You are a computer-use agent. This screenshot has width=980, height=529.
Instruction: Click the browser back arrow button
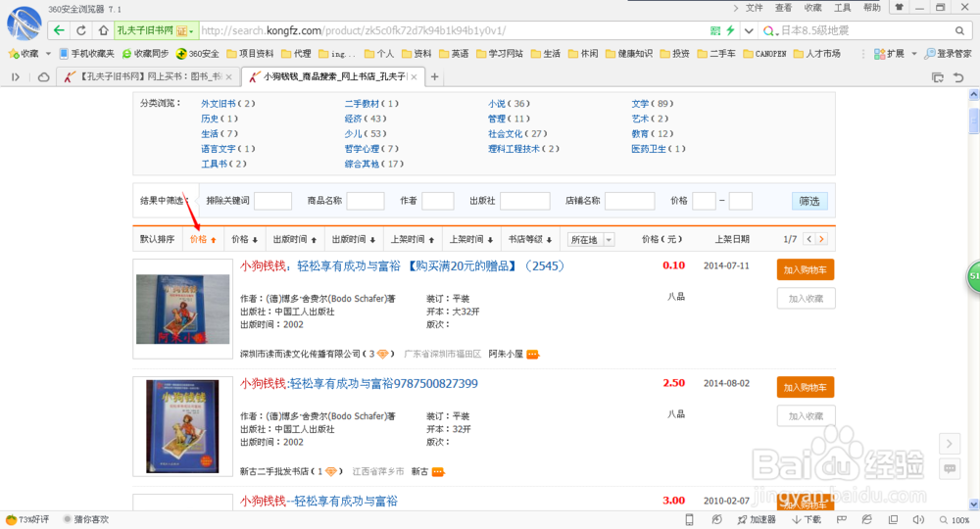tap(59, 30)
